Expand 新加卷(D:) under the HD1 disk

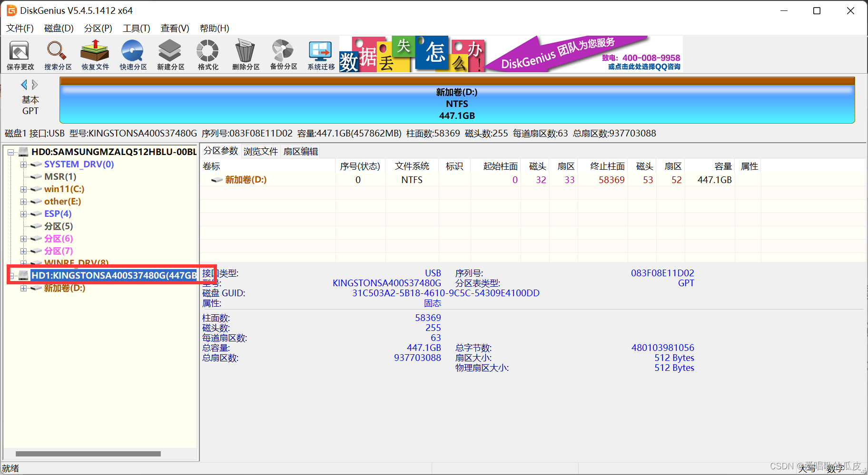[23, 288]
